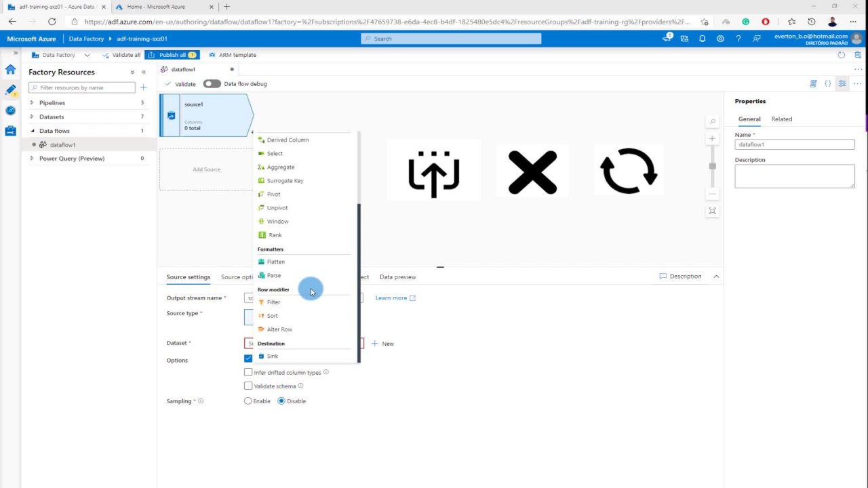Open the Author pencil icon in left sidebar
Screen dimensions: 868x488
click(x=10, y=89)
